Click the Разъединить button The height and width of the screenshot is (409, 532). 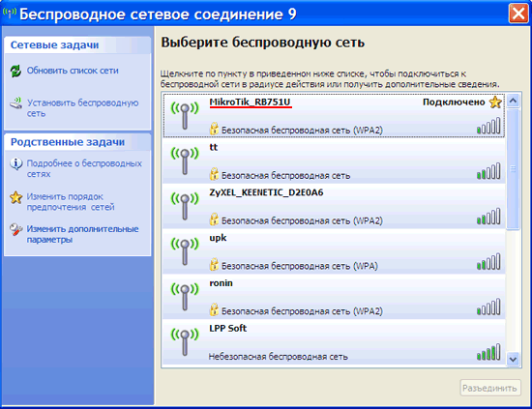pos(490,388)
